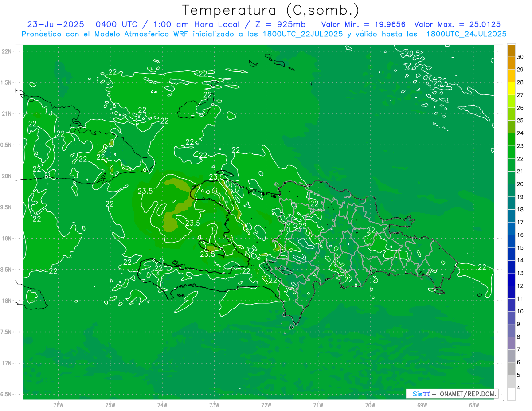This screenshot has width=532, height=411.
Task: Click the '21N' latitude axis label
Action: [7, 114]
